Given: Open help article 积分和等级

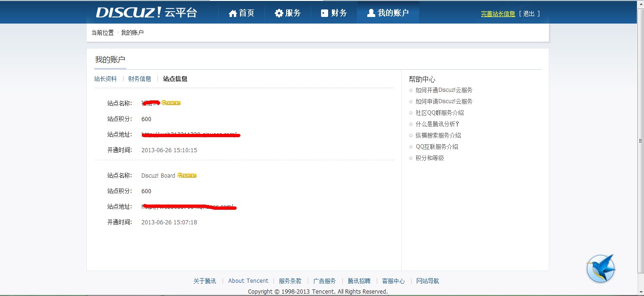Looking at the screenshot, I should tap(429, 158).
